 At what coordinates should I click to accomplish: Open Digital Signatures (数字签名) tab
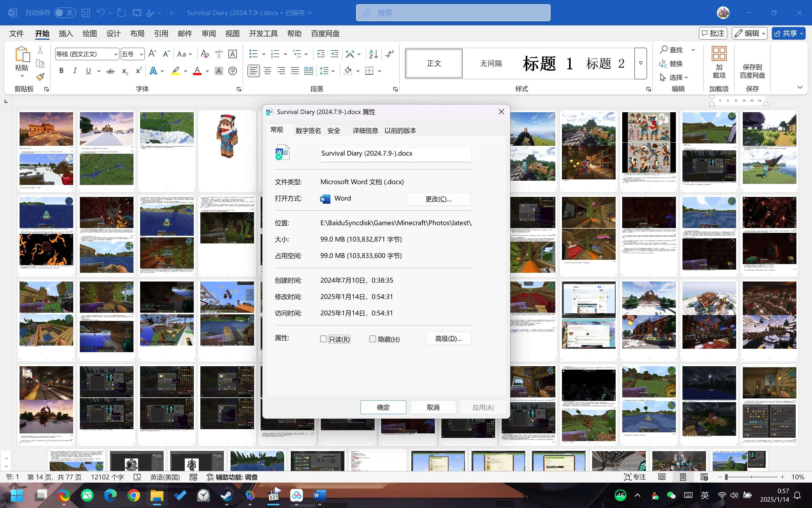(308, 130)
